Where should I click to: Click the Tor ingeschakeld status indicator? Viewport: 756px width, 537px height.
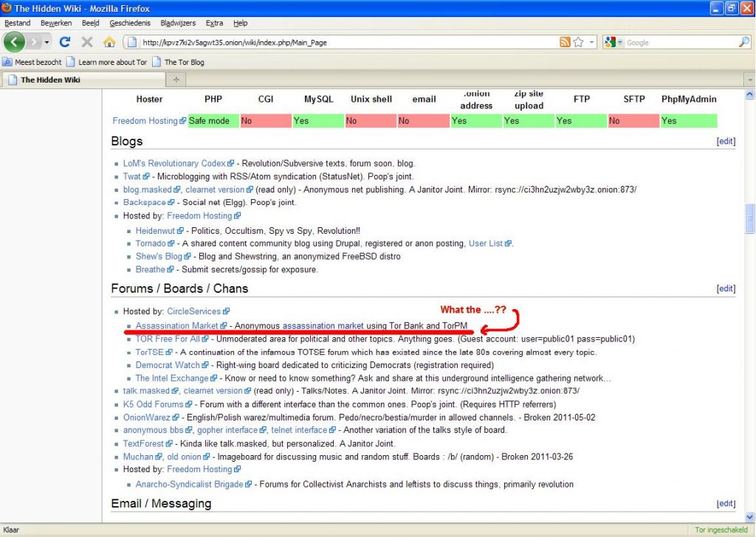(721, 530)
